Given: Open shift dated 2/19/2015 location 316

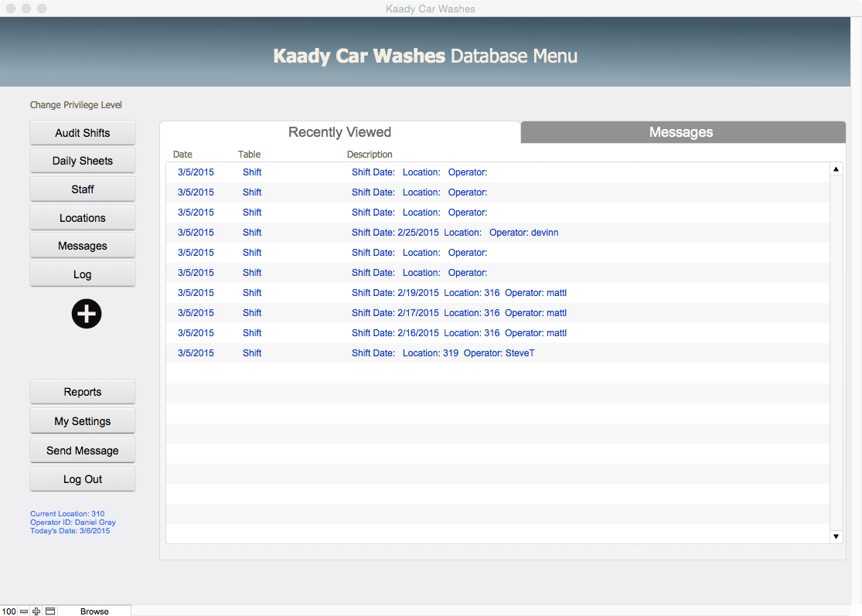Looking at the screenshot, I should pos(498,293).
